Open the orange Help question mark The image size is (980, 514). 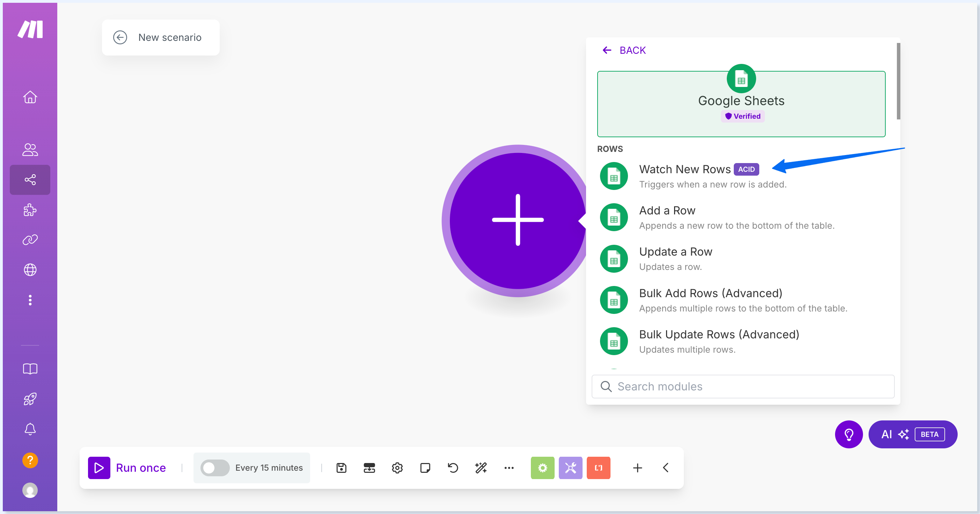pyautogui.click(x=30, y=460)
